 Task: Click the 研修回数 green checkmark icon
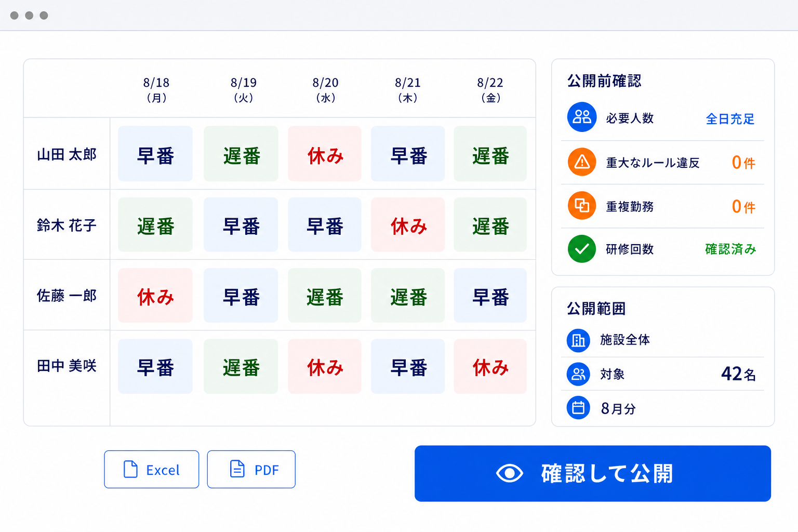pyautogui.click(x=582, y=249)
